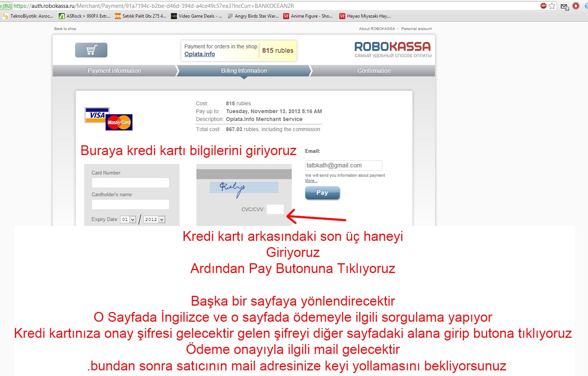This screenshot has height=376, width=588.
Task: Focus the Card Number field
Action: point(131,183)
